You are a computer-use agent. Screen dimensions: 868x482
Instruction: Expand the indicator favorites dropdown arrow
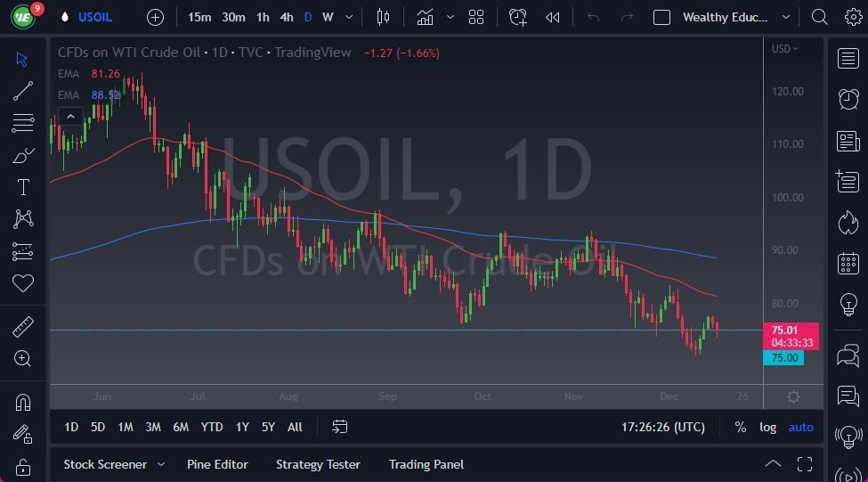pos(450,17)
